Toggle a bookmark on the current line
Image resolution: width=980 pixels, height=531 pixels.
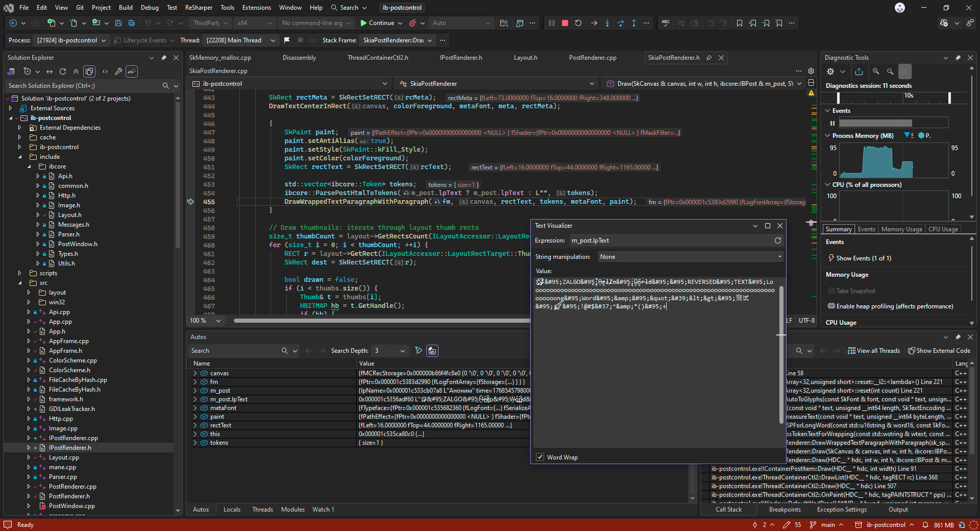[740, 23]
